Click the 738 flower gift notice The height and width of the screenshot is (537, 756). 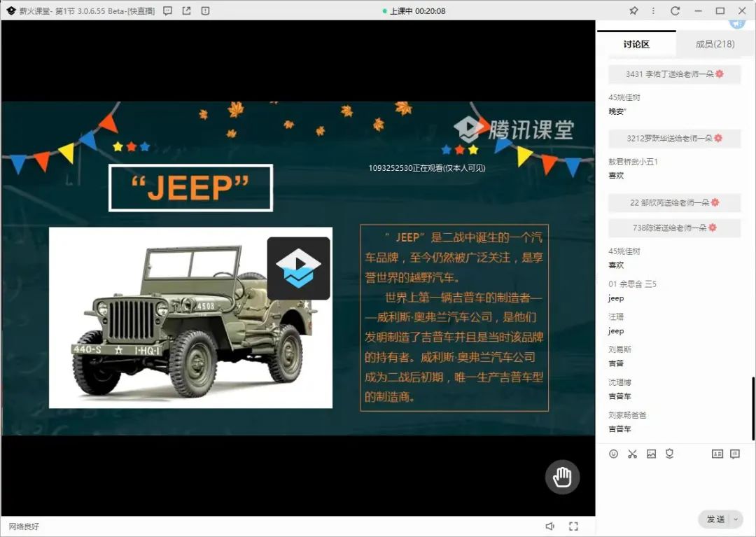tap(675, 228)
